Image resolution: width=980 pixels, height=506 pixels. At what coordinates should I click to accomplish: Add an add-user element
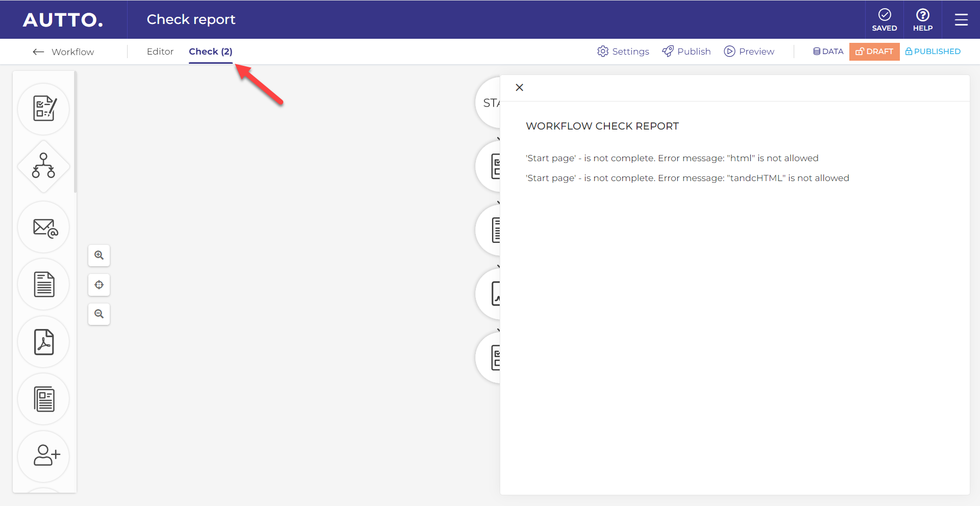point(44,456)
